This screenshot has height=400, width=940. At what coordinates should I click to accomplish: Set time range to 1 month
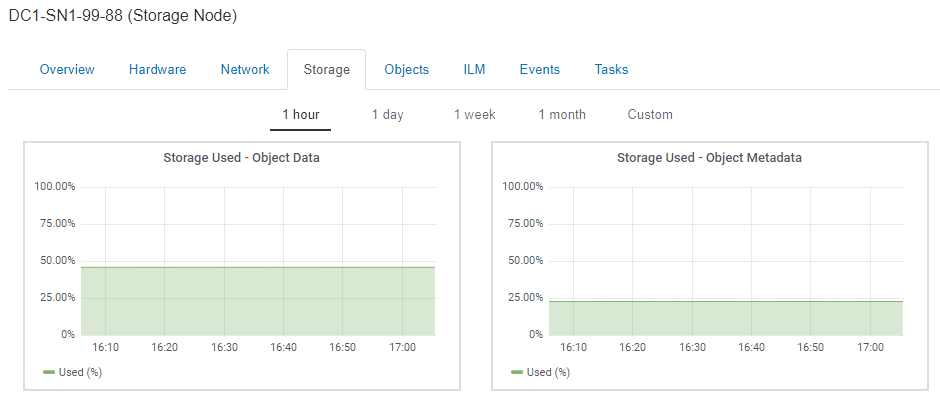[x=562, y=115]
